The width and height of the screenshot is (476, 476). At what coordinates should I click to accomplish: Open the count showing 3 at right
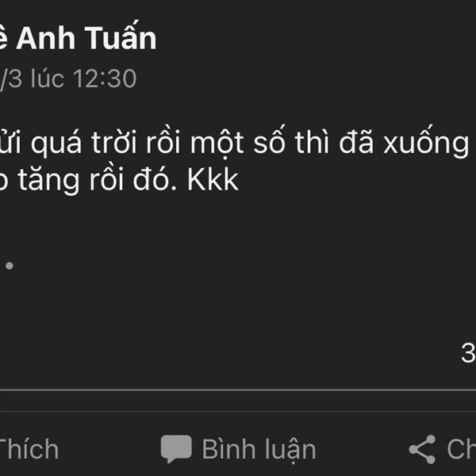(x=468, y=353)
